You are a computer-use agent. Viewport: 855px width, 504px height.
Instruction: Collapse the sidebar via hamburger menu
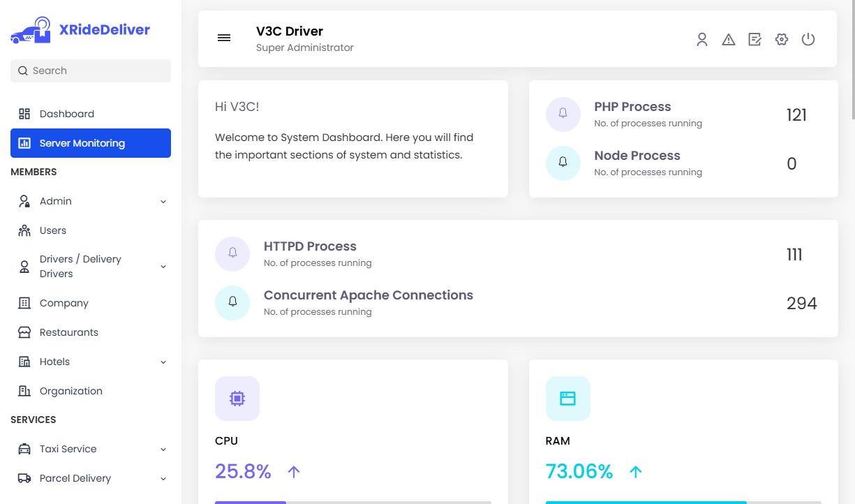point(224,38)
